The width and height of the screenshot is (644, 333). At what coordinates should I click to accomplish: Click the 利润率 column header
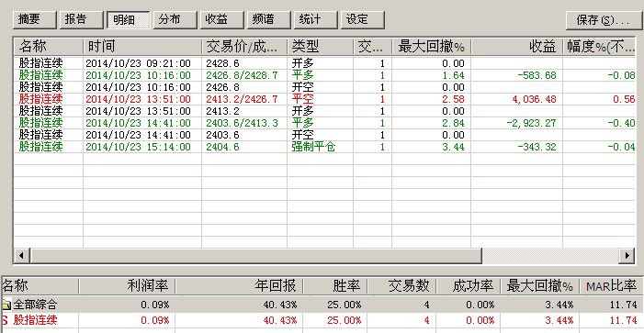(127, 286)
